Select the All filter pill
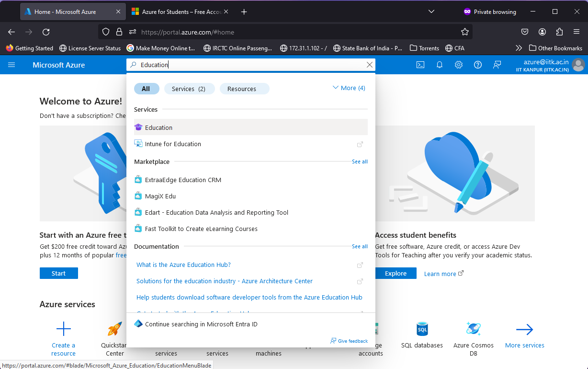The width and height of the screenshot is (588, 369). click(146, 89)
